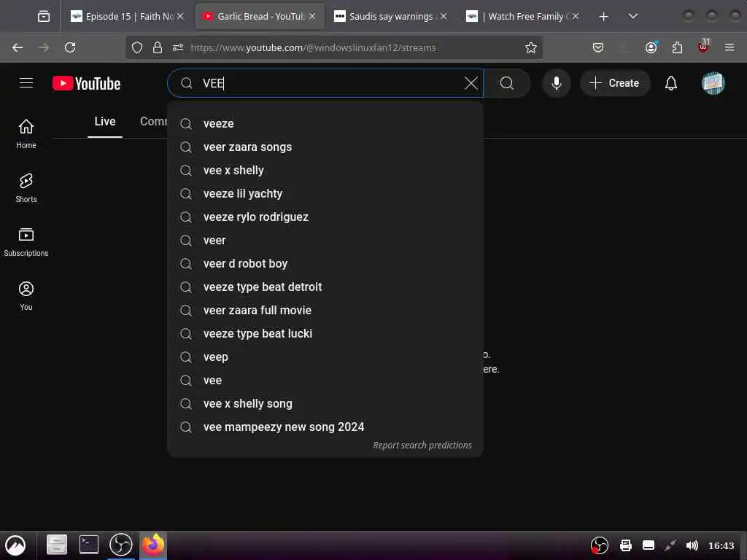Click Report search predictions link
Image resolution: width=747 pixels, height=560 pixels.
[422, 446]
